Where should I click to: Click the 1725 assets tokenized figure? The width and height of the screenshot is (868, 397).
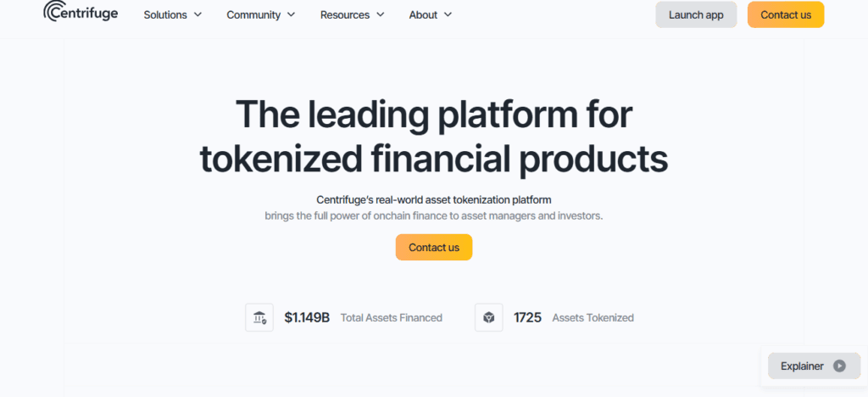click(527, 317)
